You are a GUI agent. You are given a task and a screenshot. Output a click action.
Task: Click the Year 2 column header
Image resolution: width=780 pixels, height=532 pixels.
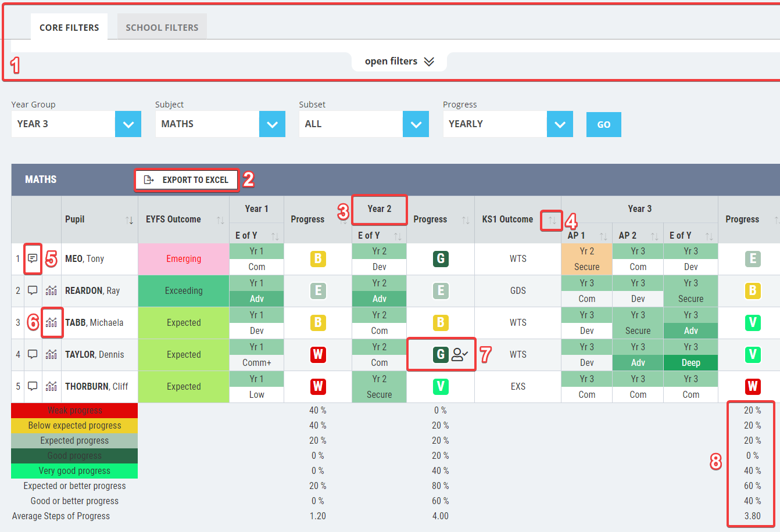point(380,209)
